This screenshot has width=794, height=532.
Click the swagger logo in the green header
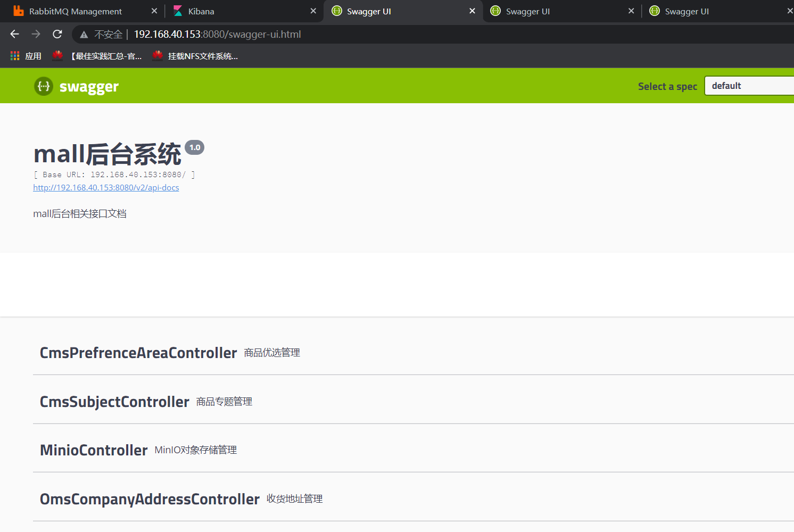coord(76,86)
